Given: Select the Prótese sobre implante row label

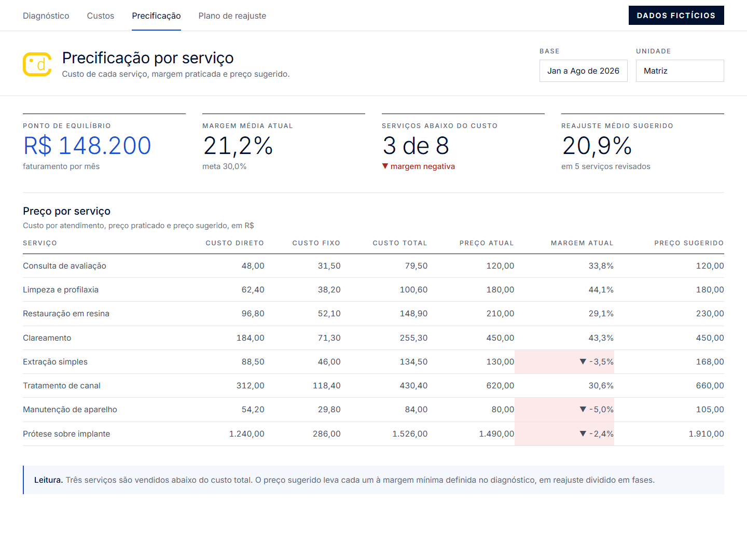Looking at the screenshot, I should click(66, 434).
